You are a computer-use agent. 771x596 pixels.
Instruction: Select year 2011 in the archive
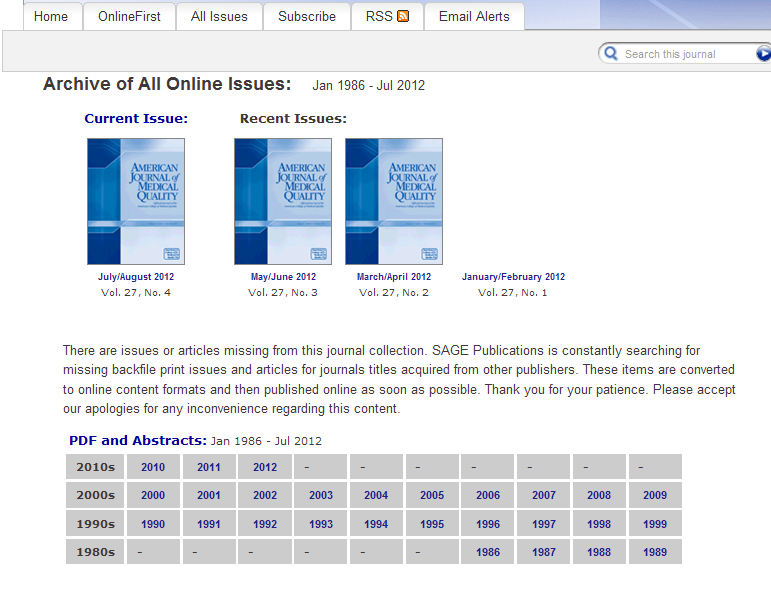pos(209,467)
